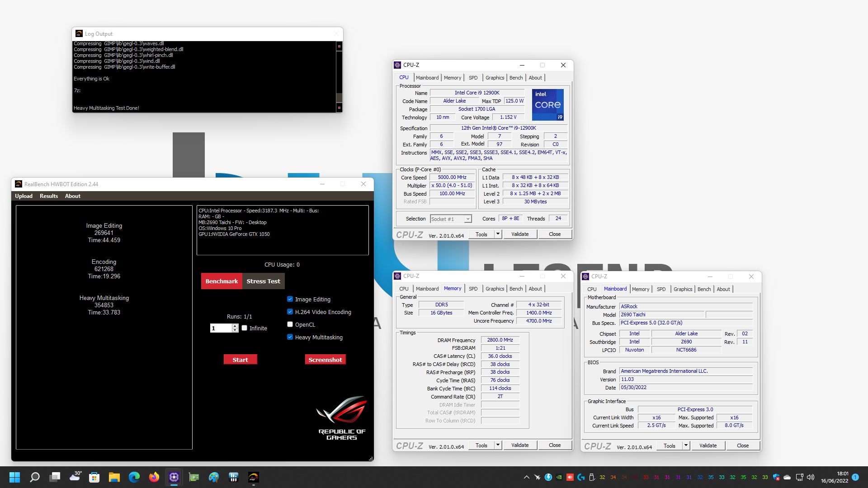Open the Upload menu in RealBench

coord(24,196)
